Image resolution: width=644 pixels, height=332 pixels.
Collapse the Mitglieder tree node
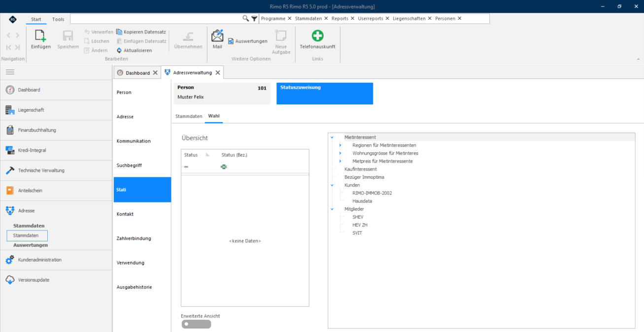point(332,209)
